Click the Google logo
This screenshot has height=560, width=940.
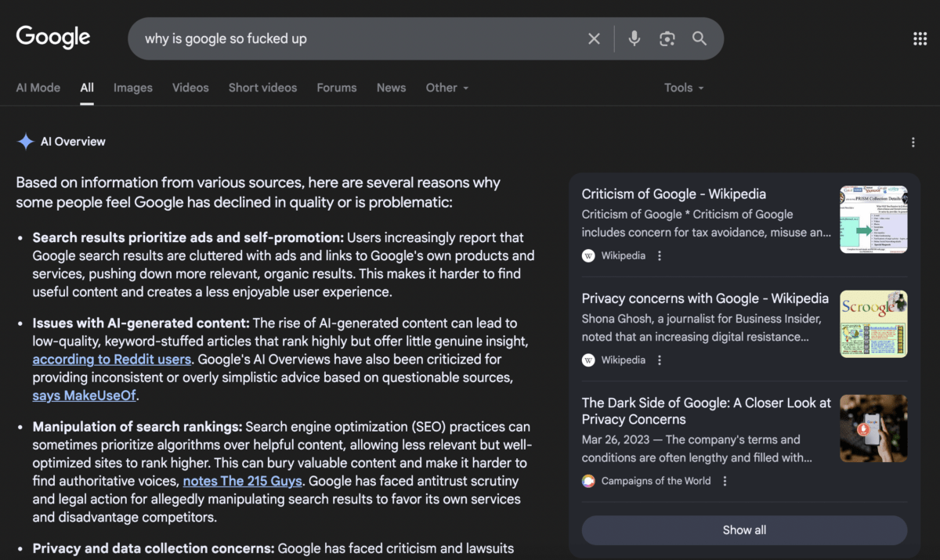tap(53, 37)
